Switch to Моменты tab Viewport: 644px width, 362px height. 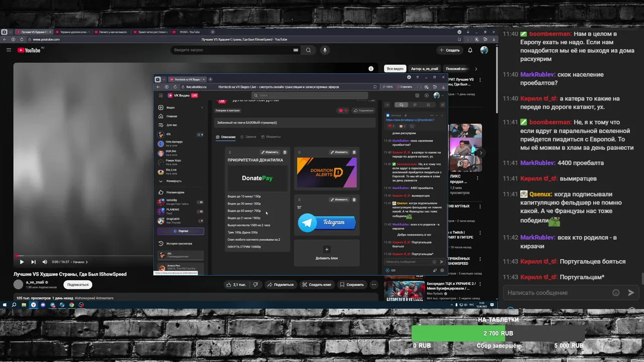click(271, 137)
